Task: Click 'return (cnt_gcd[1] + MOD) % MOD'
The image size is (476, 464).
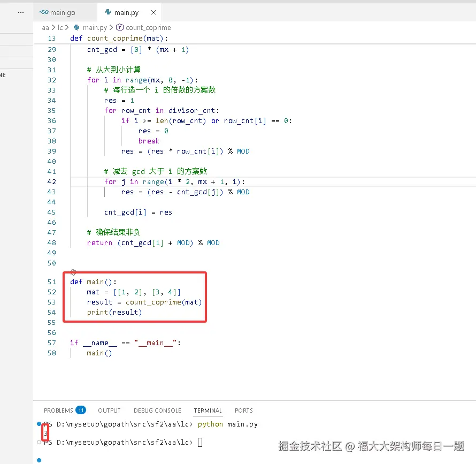Action: [x=153, y=243]
